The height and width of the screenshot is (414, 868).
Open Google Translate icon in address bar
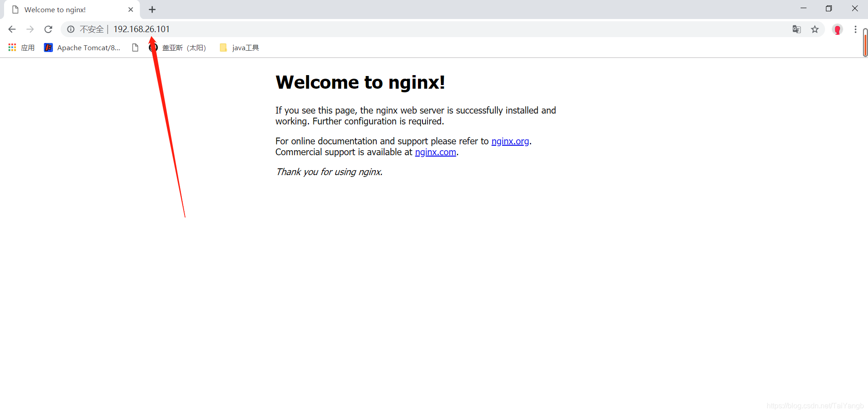pyautogui.click(x=797, y=29)
